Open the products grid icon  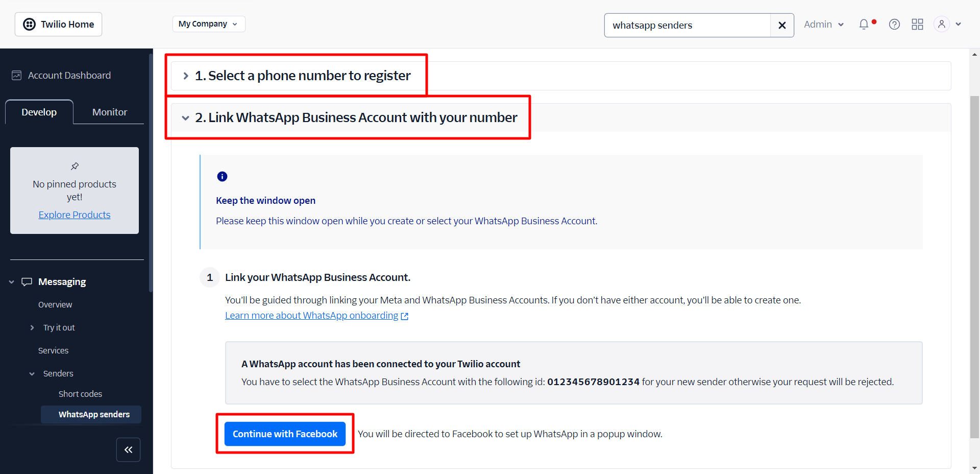pos(917,25)
